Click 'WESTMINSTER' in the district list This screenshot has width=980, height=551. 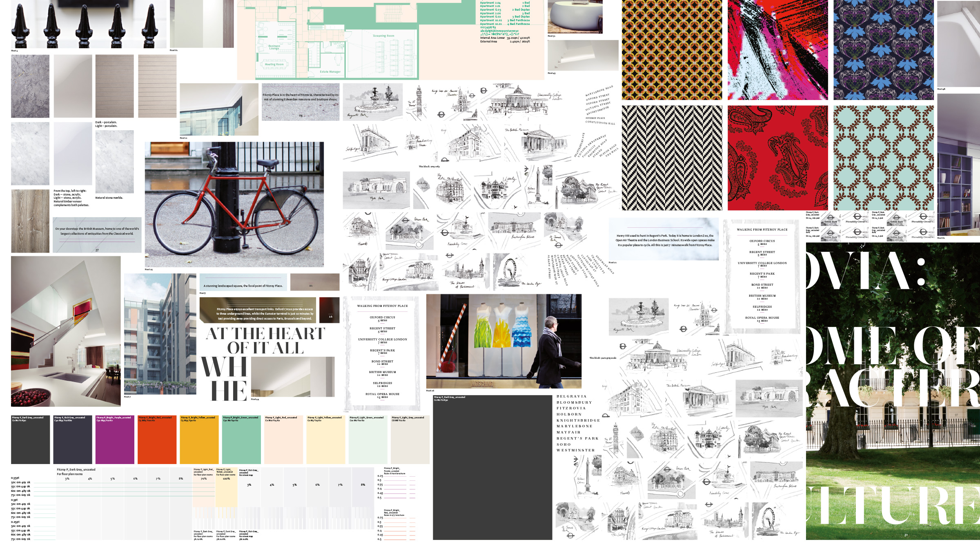(575, 450)
